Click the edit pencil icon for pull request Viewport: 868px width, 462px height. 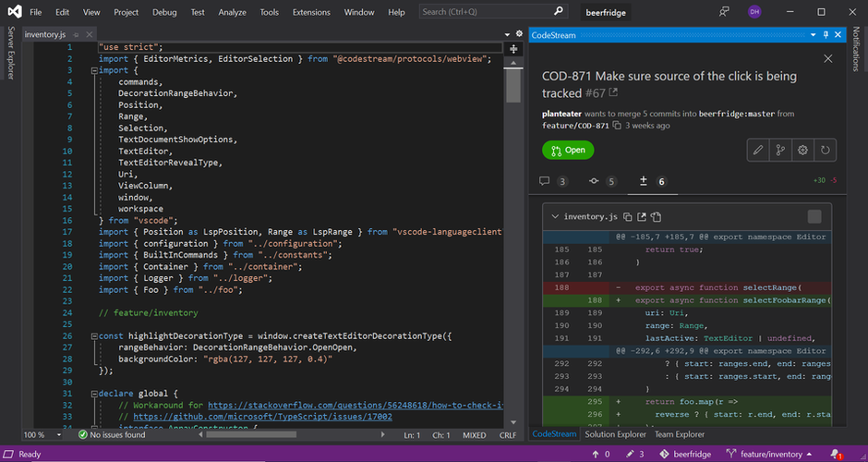click(x=758, y=150)
